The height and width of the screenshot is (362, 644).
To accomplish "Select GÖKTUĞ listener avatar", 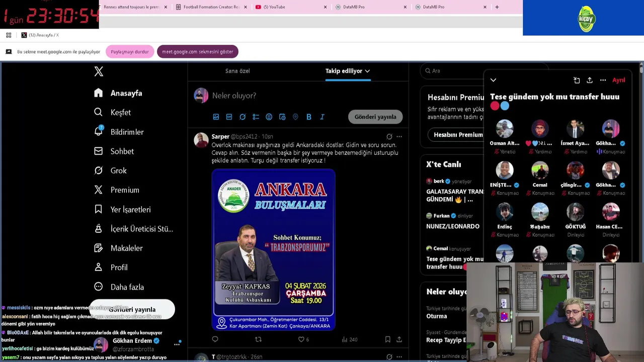I will (575, 212).
